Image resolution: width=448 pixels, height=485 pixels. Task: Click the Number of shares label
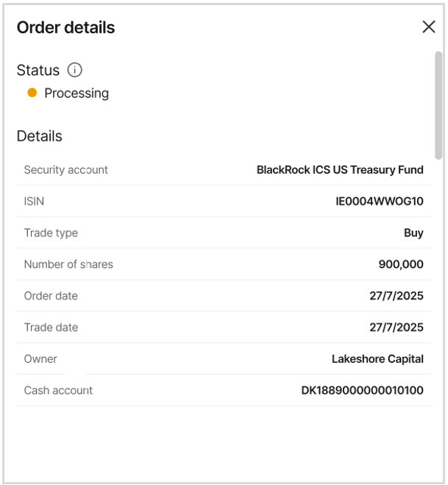pos(68,264)
